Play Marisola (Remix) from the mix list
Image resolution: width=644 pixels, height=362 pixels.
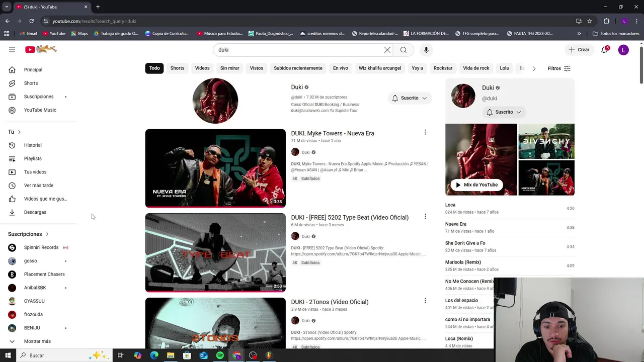click(510, 265)
